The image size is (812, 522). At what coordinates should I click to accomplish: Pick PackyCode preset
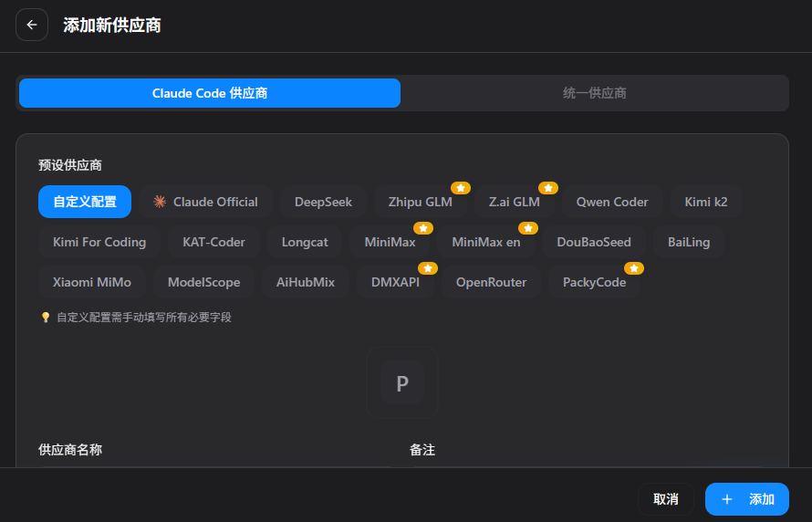[594, 282]
